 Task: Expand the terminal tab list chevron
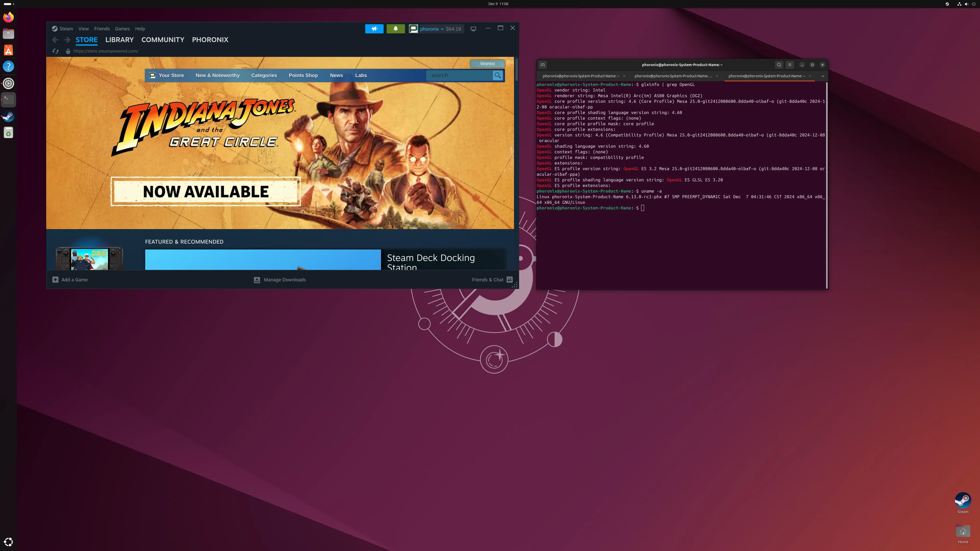(x=823, y=76)
